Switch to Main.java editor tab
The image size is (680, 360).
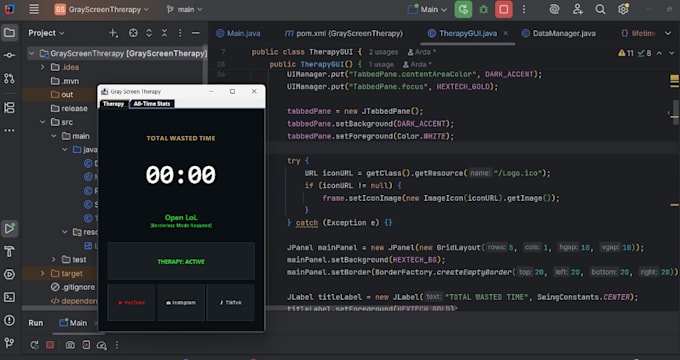click(239, 33)
